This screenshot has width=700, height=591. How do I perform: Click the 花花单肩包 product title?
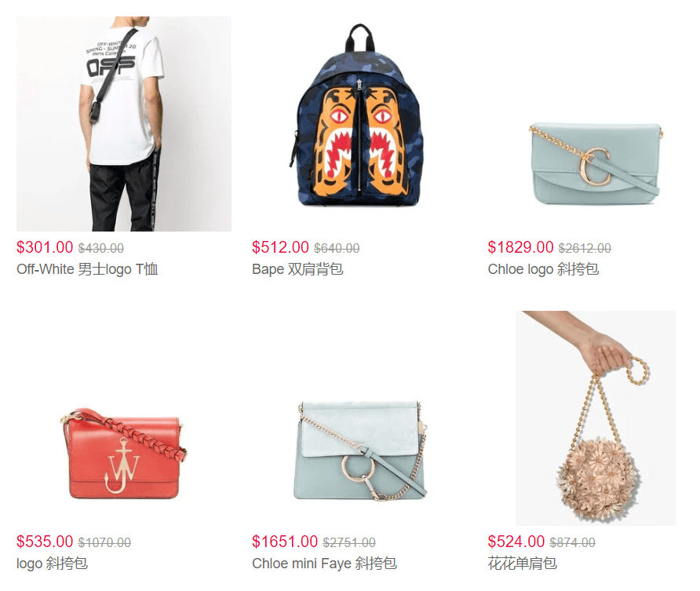pos(523,564)
